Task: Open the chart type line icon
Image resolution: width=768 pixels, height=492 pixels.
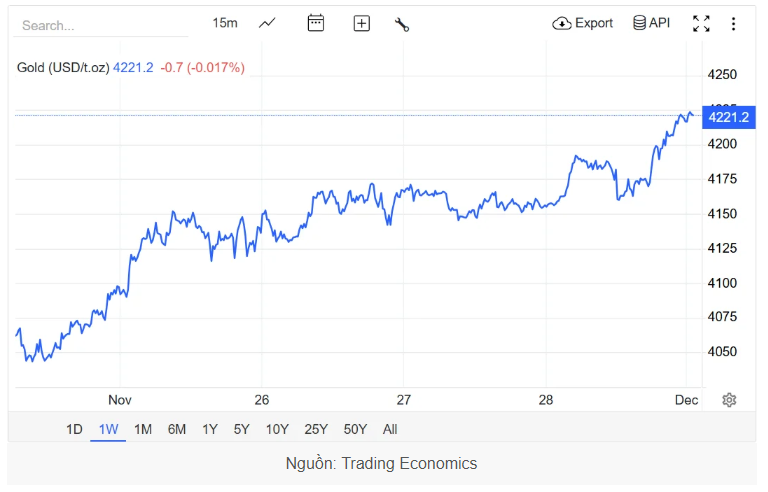Action: tap(267, 23)
